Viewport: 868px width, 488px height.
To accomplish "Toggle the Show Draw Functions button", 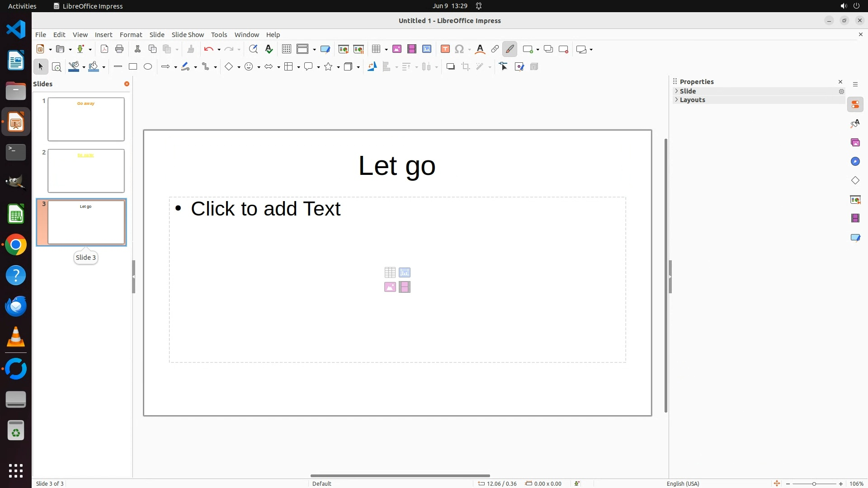I will (509, 49).
